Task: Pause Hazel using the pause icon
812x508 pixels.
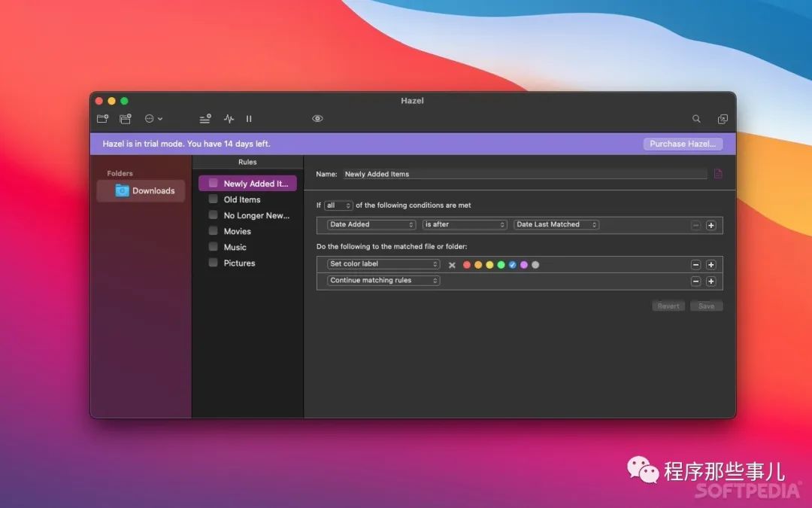Action: click(249, 119)
